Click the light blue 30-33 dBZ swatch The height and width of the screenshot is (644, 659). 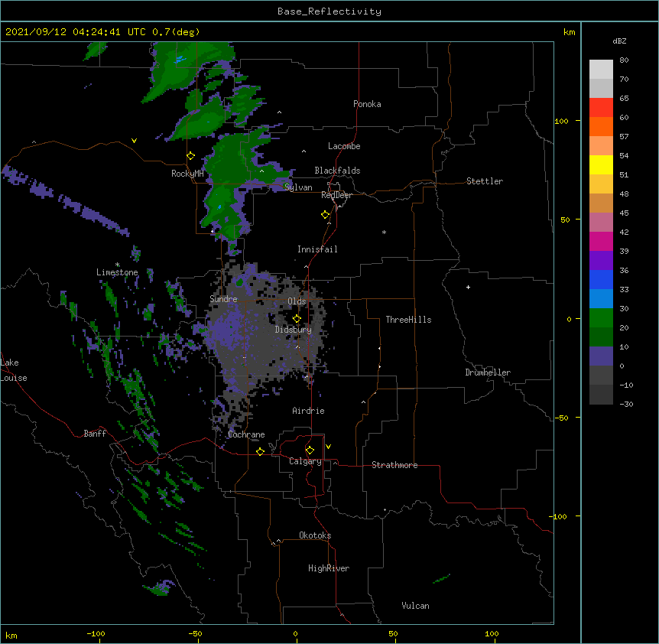coord(601,299)
